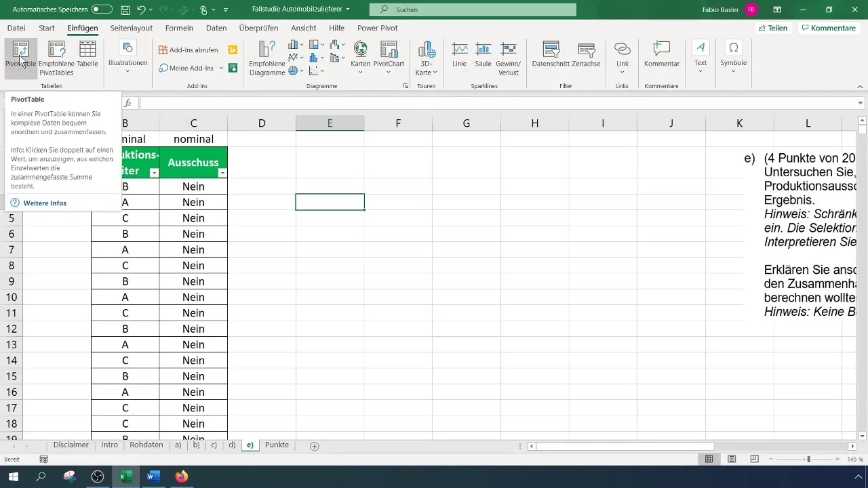The image size is (868, 488).
Task: Insert a scatter or bubble chart
Action: coord(317,70)
